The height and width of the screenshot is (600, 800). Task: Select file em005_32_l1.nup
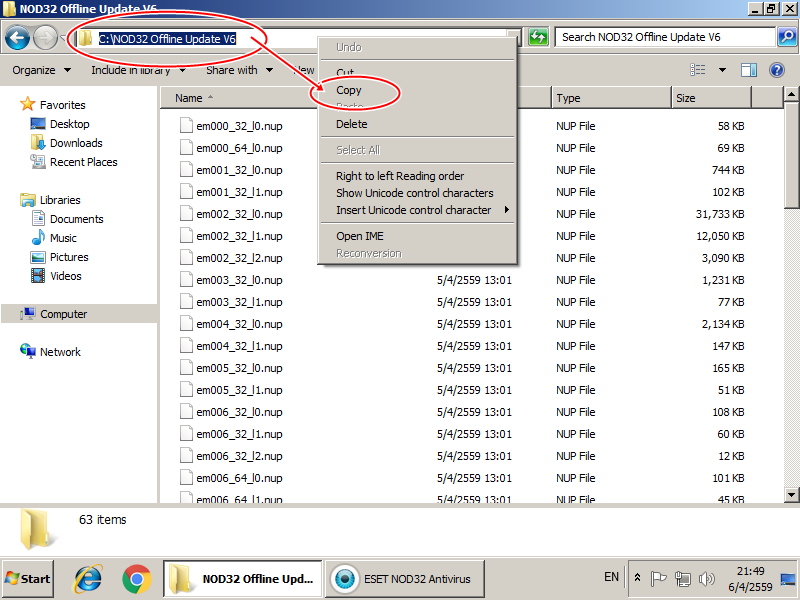[x=239, y=390]
